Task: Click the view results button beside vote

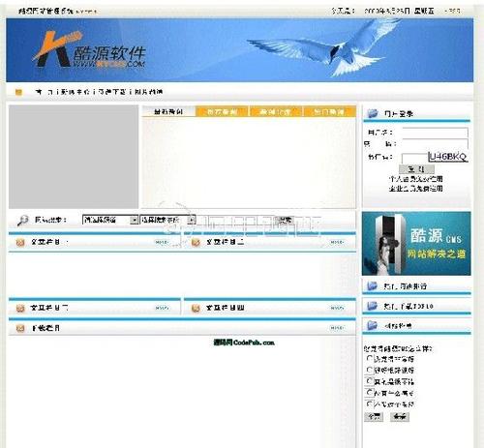Action: [400, 417]
